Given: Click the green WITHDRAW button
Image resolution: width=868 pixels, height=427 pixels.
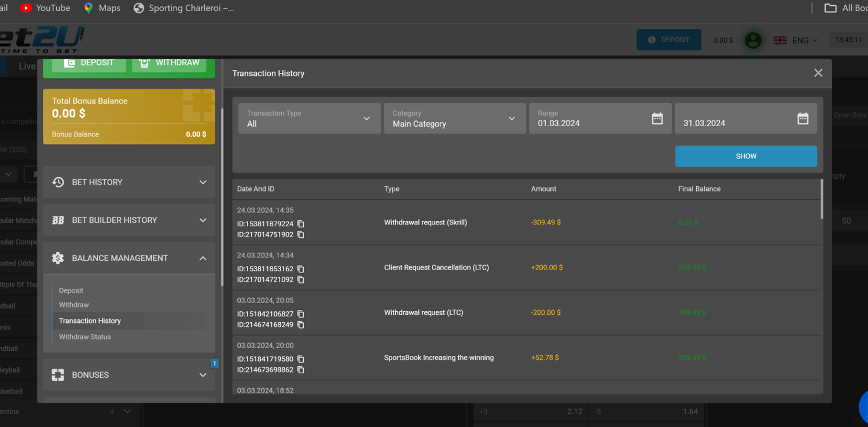Looking at the screenshot, I should coord(170,62).
